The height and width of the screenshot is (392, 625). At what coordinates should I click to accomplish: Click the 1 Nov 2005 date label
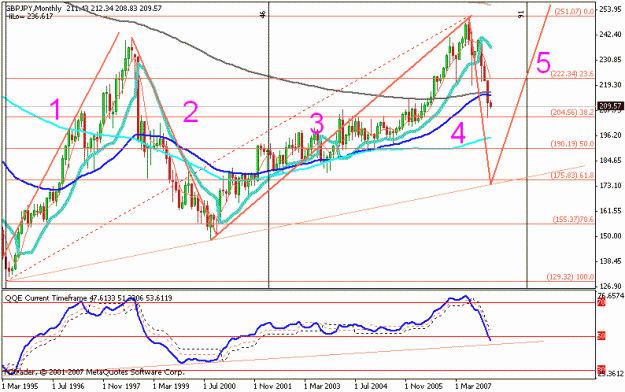424,386
